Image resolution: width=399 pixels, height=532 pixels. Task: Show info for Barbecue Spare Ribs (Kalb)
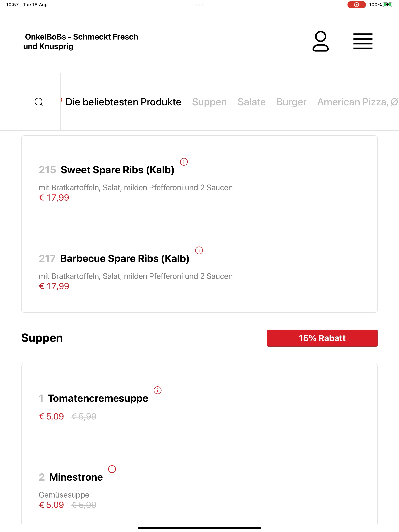[199, 250]
